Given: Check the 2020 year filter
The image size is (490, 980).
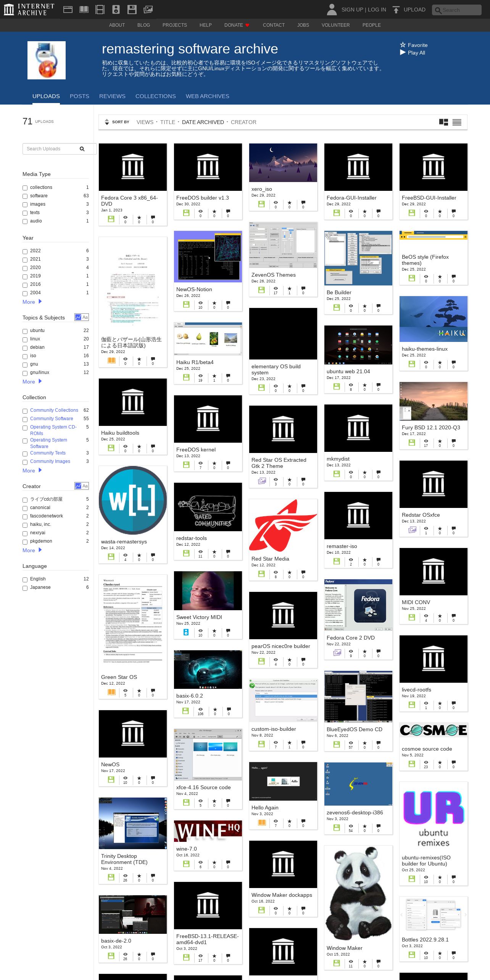Looking at the screenshot, I should [x=25, y=268].
